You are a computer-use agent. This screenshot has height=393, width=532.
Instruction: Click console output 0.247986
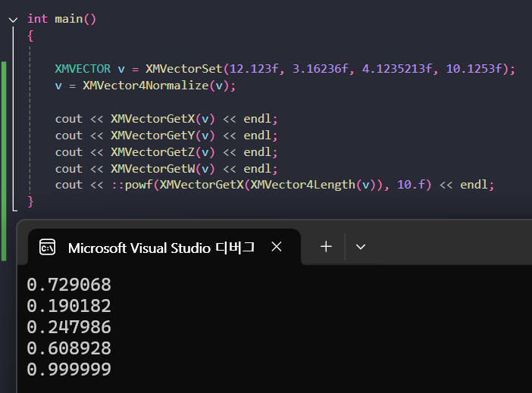(x=69, y=327)
